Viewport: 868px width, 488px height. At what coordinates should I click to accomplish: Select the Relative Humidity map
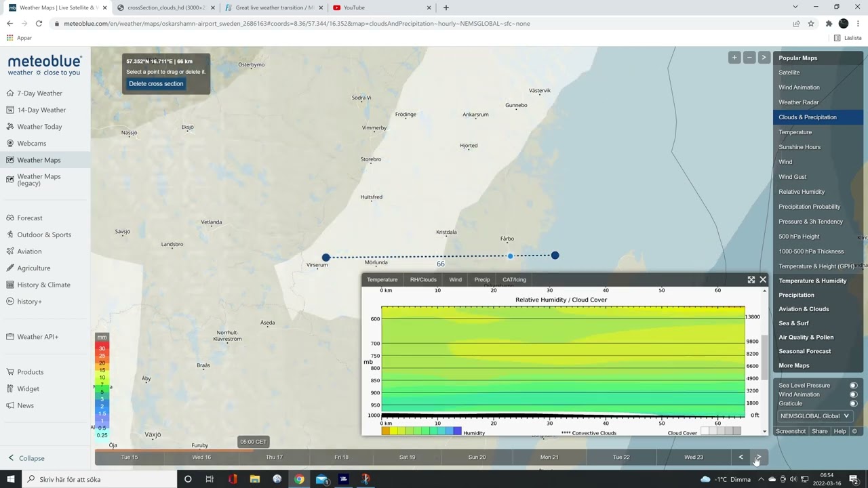818,192
